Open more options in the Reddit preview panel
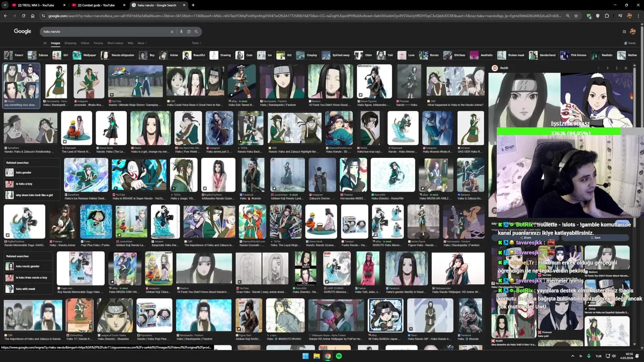 click(616, 68)
